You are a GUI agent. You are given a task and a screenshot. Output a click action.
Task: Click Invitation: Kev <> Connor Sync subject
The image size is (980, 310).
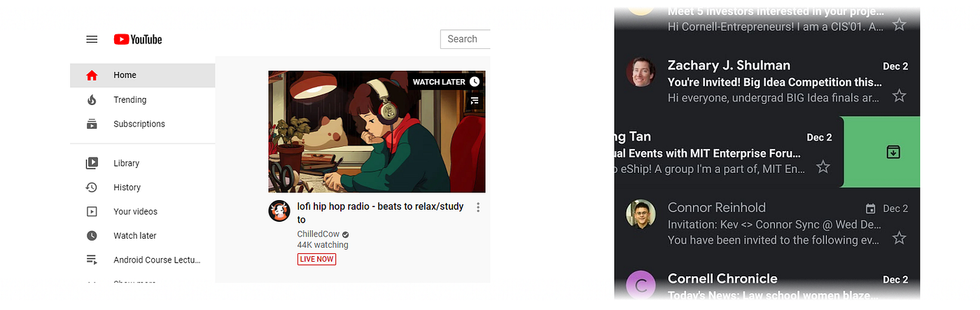773,225
